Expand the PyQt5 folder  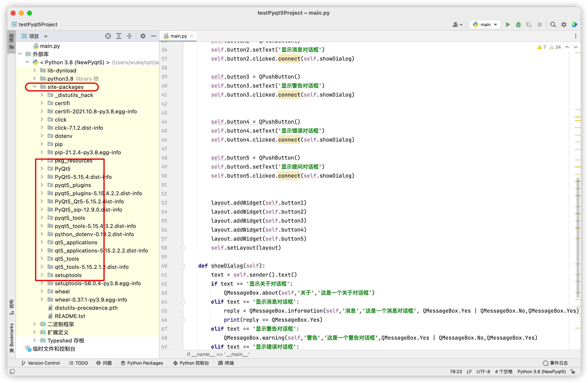(42, 169)
